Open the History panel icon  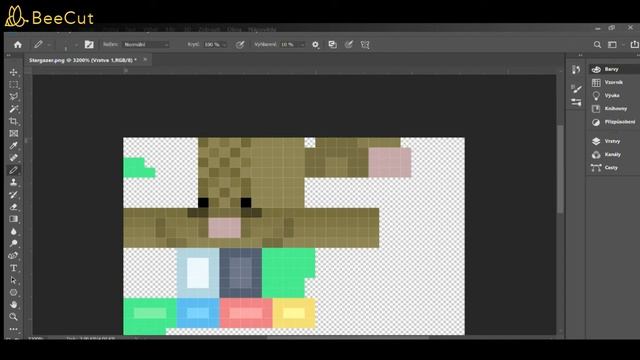pyautogui.click(x=576, y=70)
